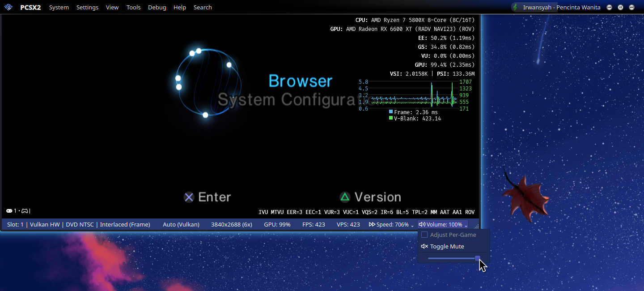Click the GPU: AMD Radeon RX 6600 XT line
Viewport: 644px width, 291px height.
(x=402, y=29)
